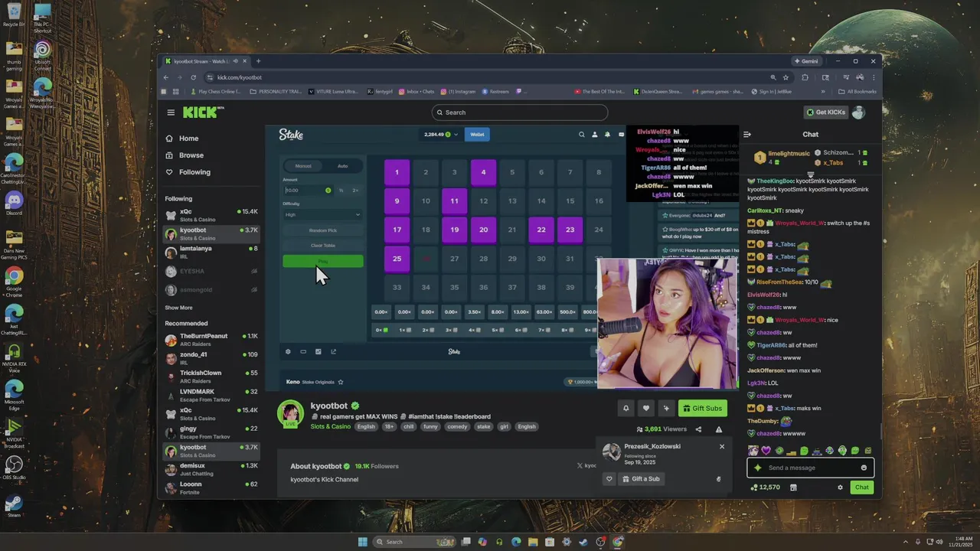The image size is (980, 551).
Task: Click the KICK logo
Action: coord(203,112)
